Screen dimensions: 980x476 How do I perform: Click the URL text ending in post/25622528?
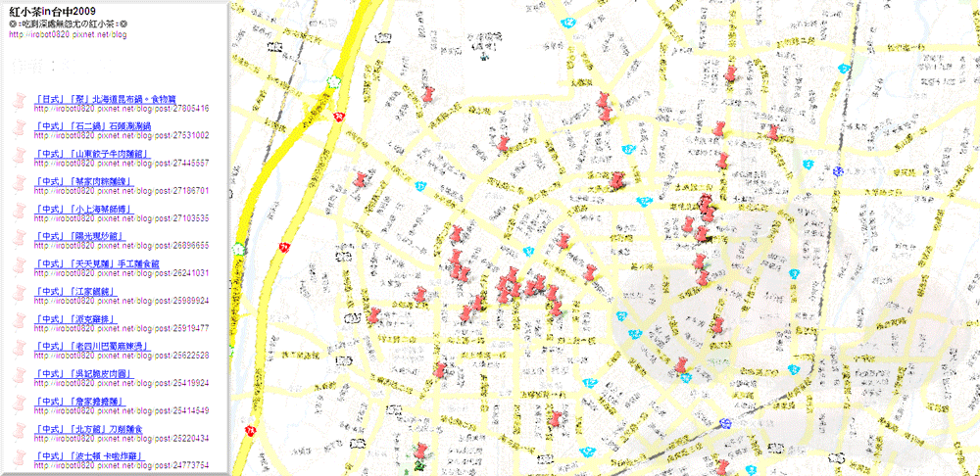(x=122, y=357)
